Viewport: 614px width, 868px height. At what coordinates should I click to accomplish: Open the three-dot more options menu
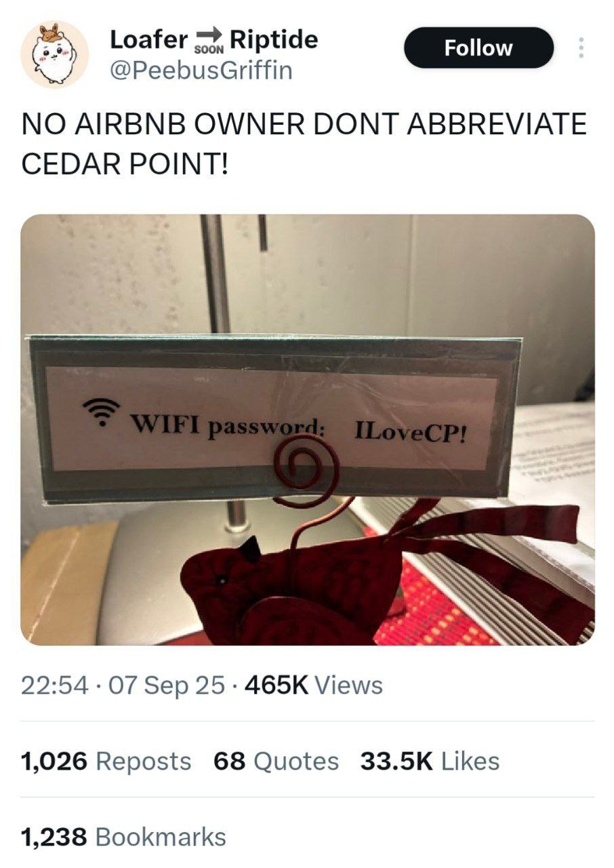point(580,47)
